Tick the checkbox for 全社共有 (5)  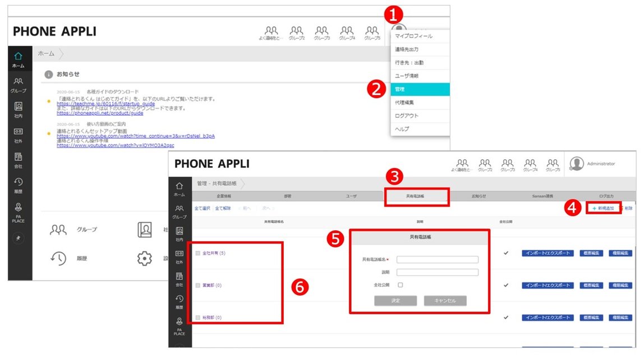click(x=198, y=253)
